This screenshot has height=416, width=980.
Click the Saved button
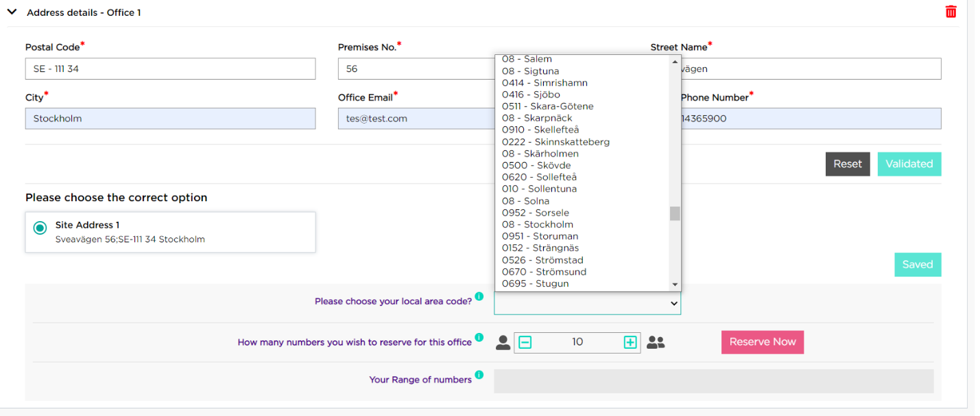click(918, 264)
